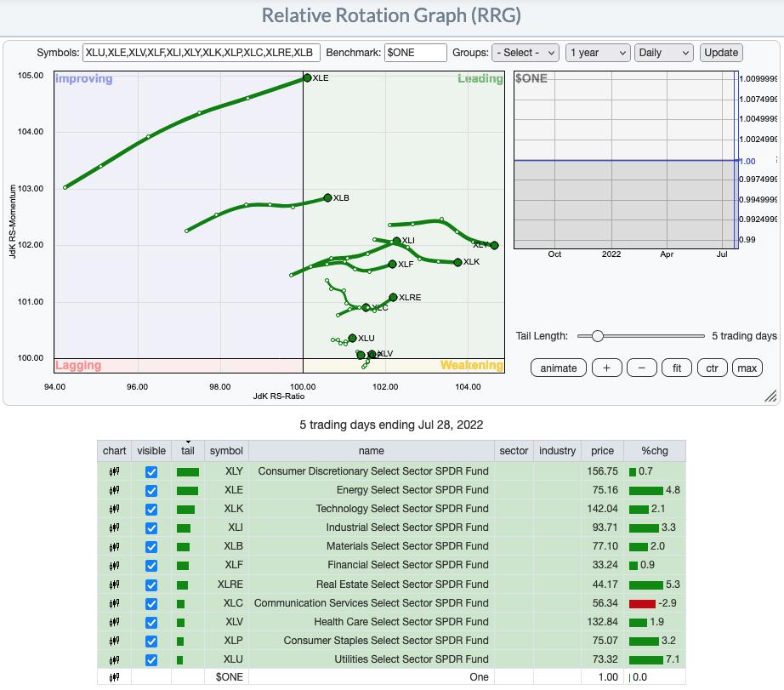The height and width of the screenshot is (690, 784).
Task: Open chart icon for $ONE row
Action: coord(115,677)
